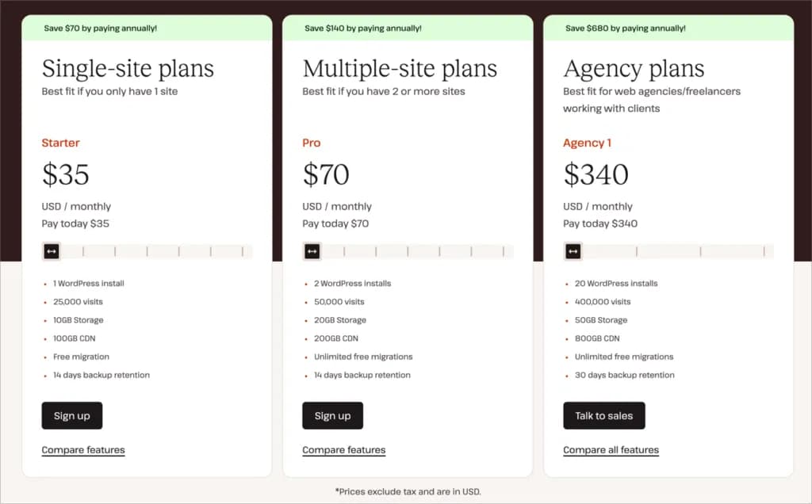Open the Compare all features link
812x504 pixels.
[611, 450]
